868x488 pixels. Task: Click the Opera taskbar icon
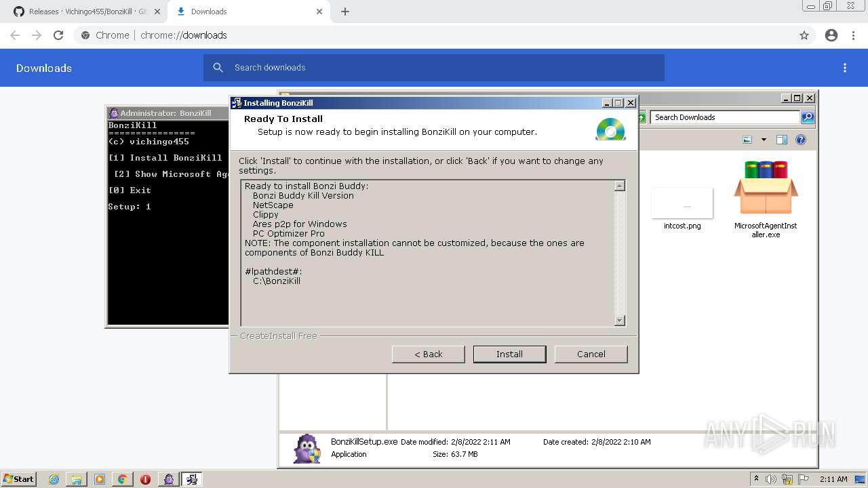(145, 479)
